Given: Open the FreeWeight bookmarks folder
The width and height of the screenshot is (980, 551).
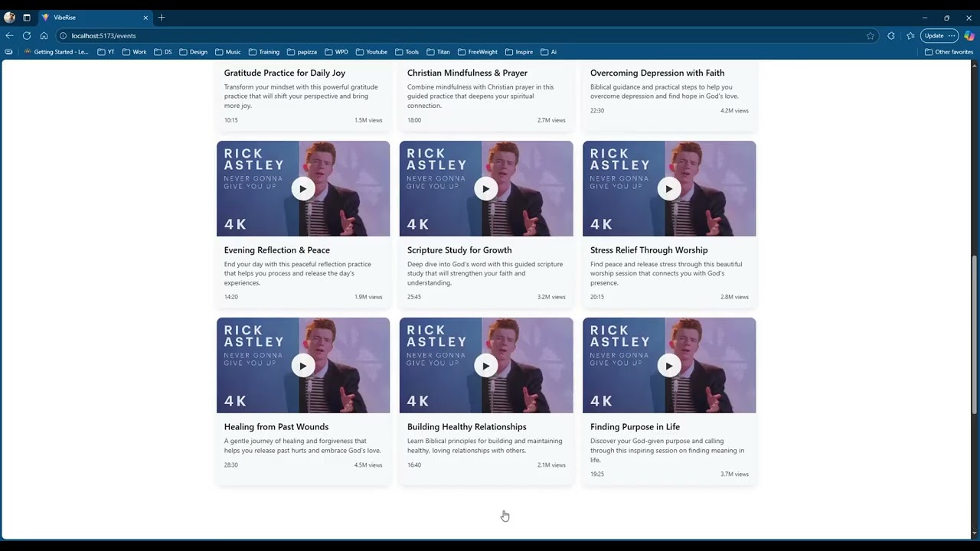Looking at the screenshot, I should click(x=478, y=52).
